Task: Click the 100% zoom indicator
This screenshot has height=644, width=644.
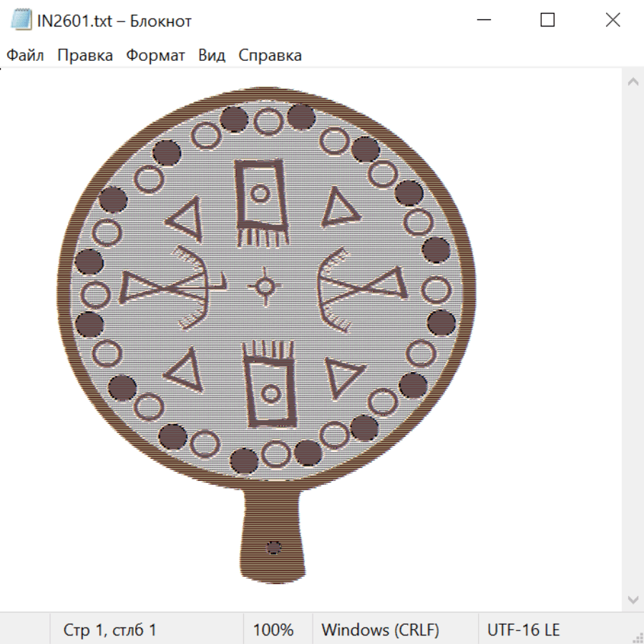Action: point(273,630)
